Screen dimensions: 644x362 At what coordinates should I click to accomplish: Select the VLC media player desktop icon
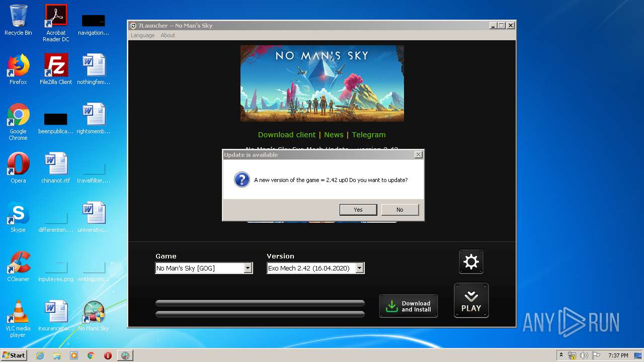point(18,319)
